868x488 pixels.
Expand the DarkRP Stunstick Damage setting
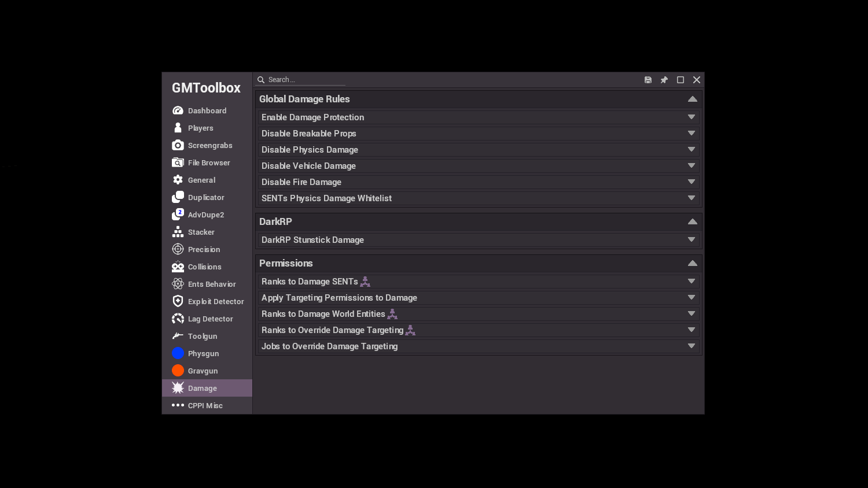479,240
